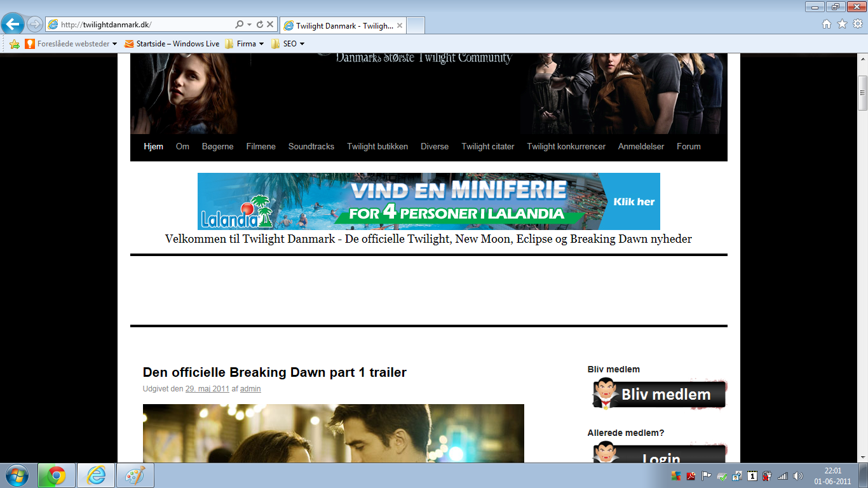Select the Twilight butikken menu item
868x488 pixels.
(377, 146)
